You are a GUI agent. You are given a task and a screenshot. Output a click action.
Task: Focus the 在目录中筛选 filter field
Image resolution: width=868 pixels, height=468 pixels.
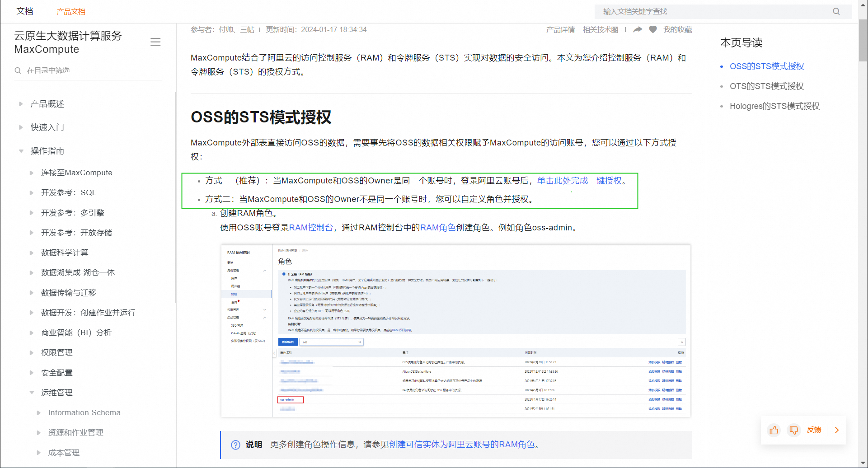(88, 70)
